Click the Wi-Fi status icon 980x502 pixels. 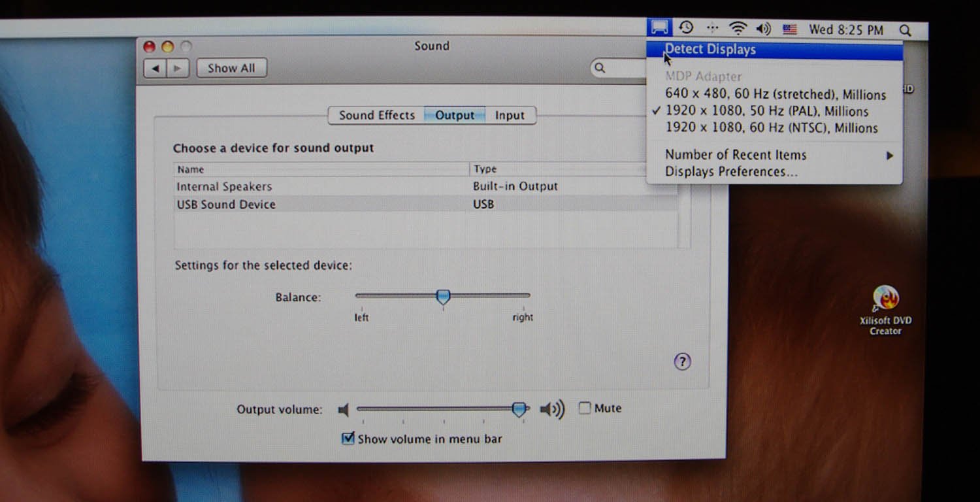pos(738,28)
